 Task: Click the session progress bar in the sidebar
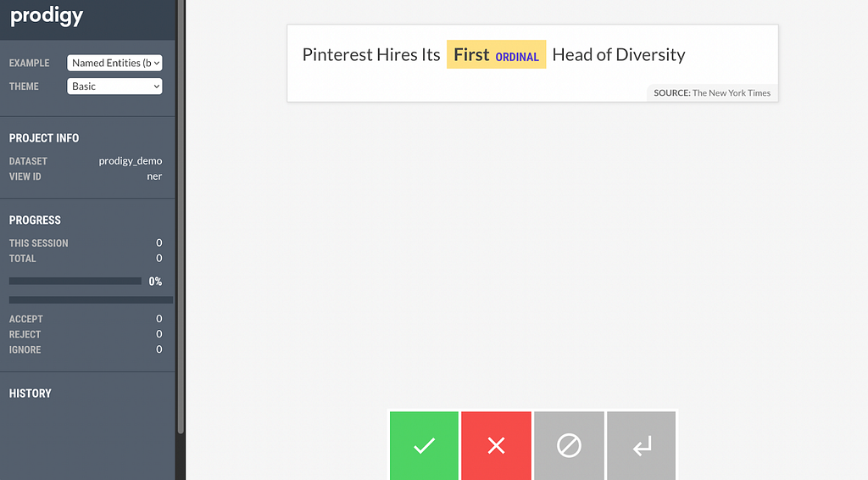pos(75,281)
